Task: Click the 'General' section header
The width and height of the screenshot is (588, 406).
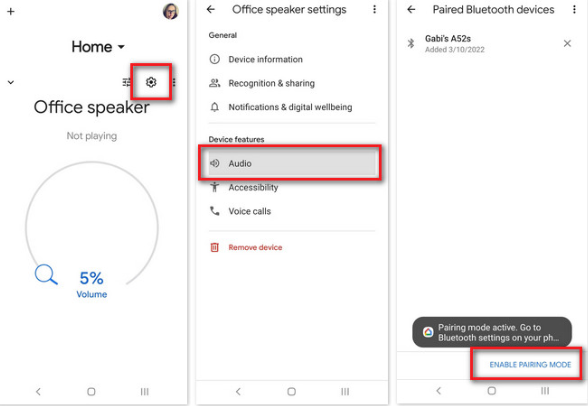Action: click(223, 35)
